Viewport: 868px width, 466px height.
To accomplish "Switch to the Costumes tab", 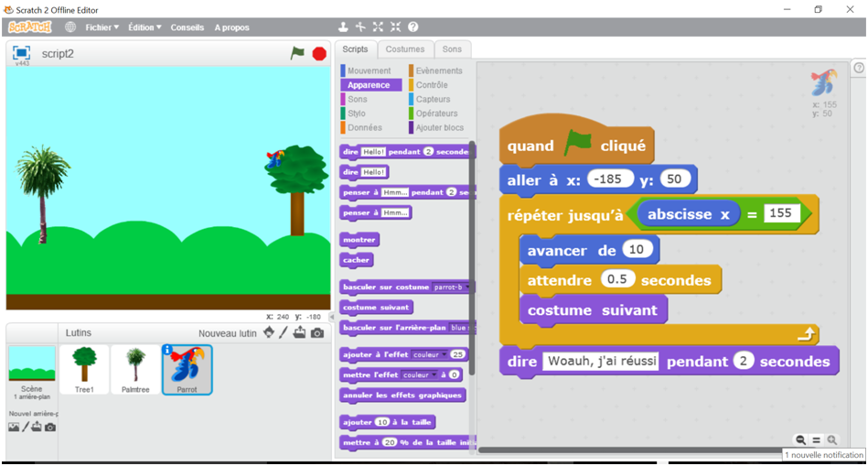I will coord(404,49).
